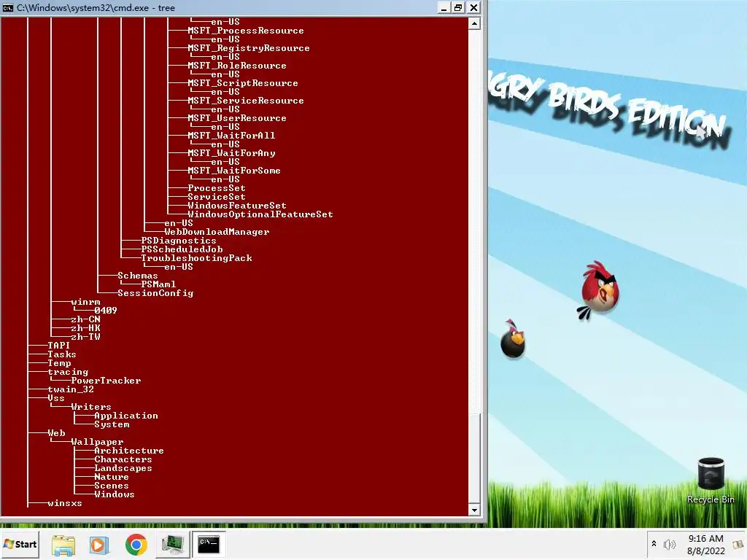Open the Start menu
The height and width of the screenshot is (560, 747).
point(20,544)
